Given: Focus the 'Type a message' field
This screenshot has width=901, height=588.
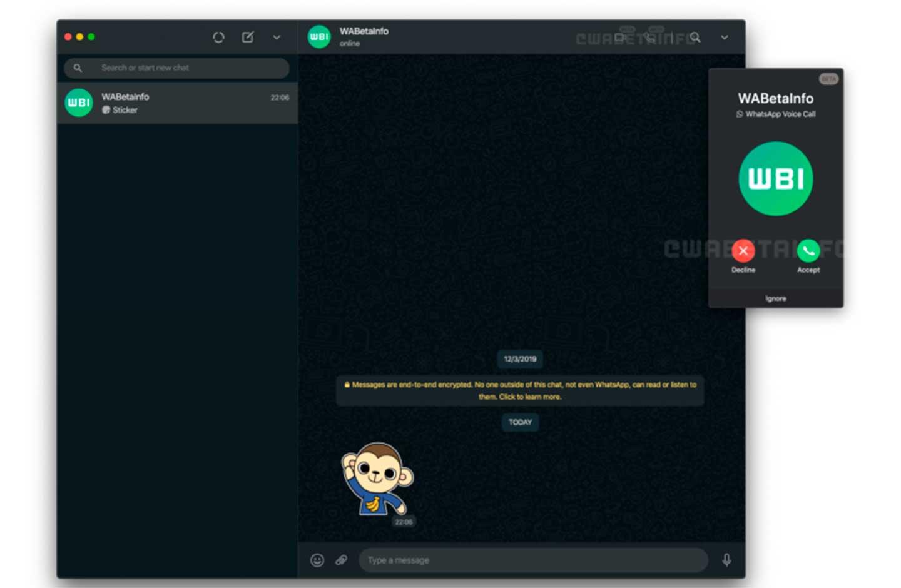Looking at the screenshot, I should pyautogui.click(x=533, y=560).
